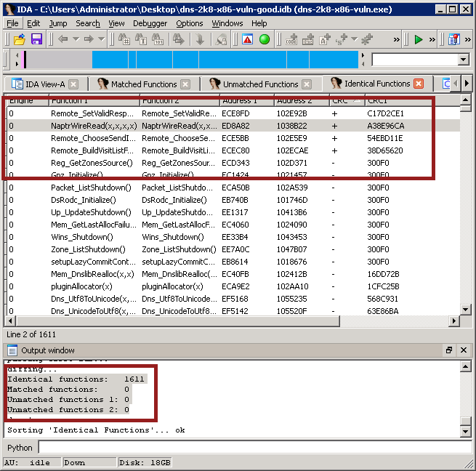This screenshot has height=471, width=476.
Task: Click the asterisk array icon
Action: click(367, 39)
